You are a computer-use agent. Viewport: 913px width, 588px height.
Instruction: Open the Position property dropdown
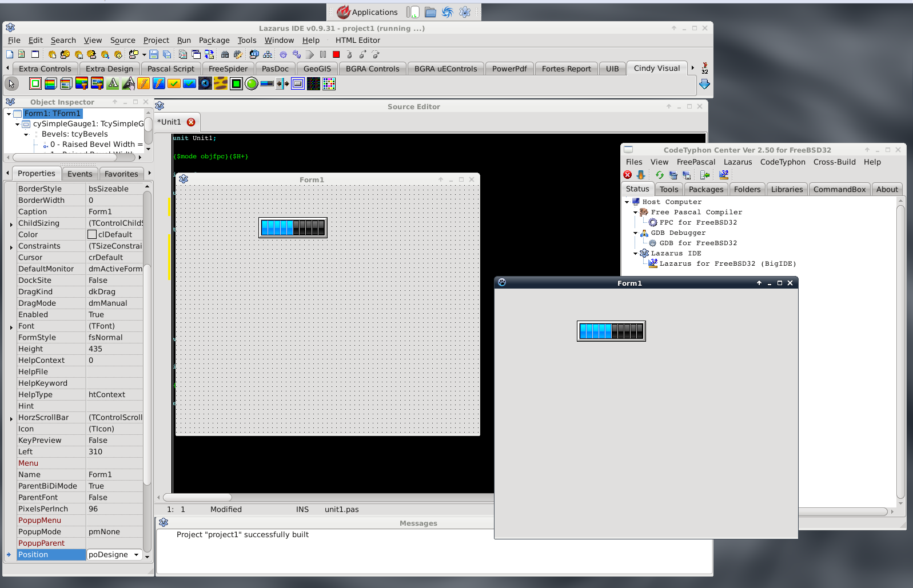[136, 554]
